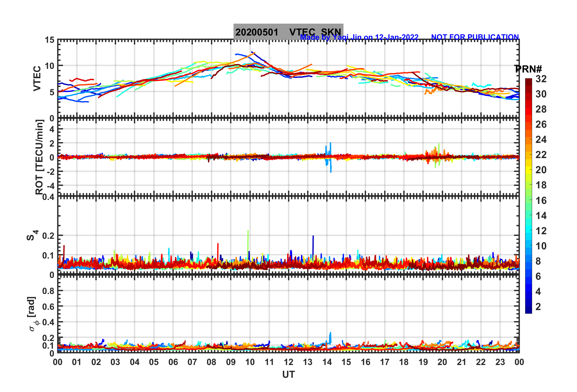
Task: Click σφ y-axis tick label "0.6"
Action: coord(49,307)
